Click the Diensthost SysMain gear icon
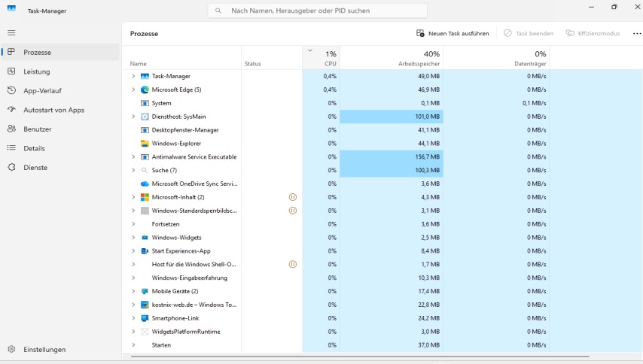The height and width of the screenshot is (364, 643). [145, 117]
